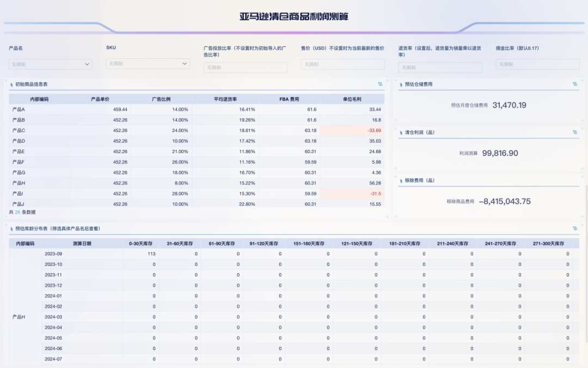
Task: Focus the 广告投放比率 input field
Action: pyautogui.click(x=245, y=68)
